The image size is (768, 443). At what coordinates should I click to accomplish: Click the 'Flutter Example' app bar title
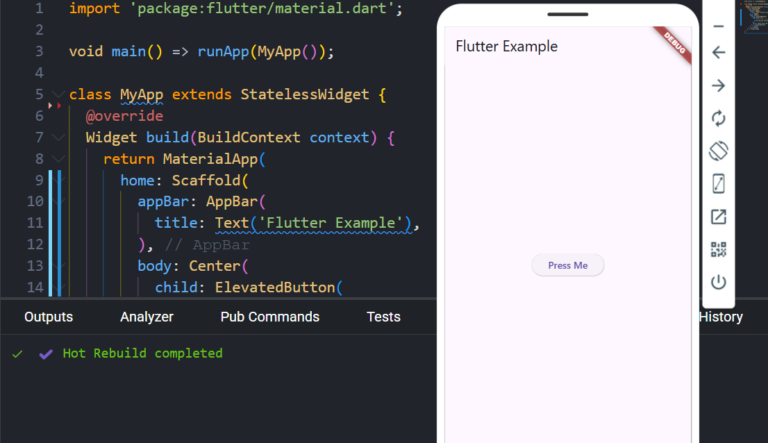click(x=506, y=46)
